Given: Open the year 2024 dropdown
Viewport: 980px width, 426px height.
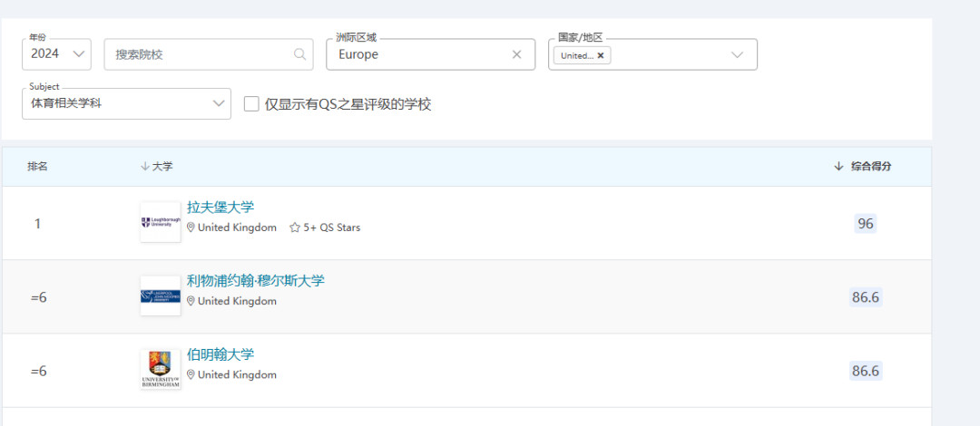Looking at the screenshot, I should point(56,54).
